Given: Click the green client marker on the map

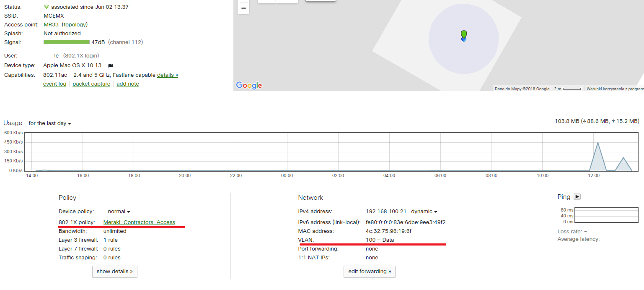Looking at the screenshot, I should (464, 34).
